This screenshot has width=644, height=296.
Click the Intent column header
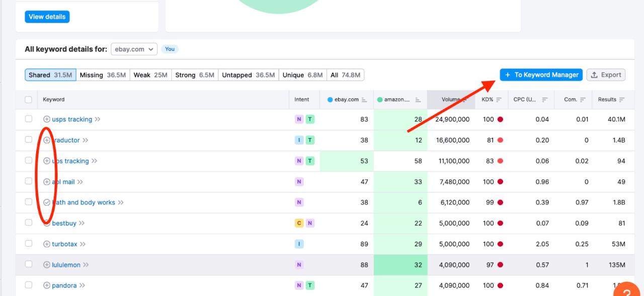(302, 100)
